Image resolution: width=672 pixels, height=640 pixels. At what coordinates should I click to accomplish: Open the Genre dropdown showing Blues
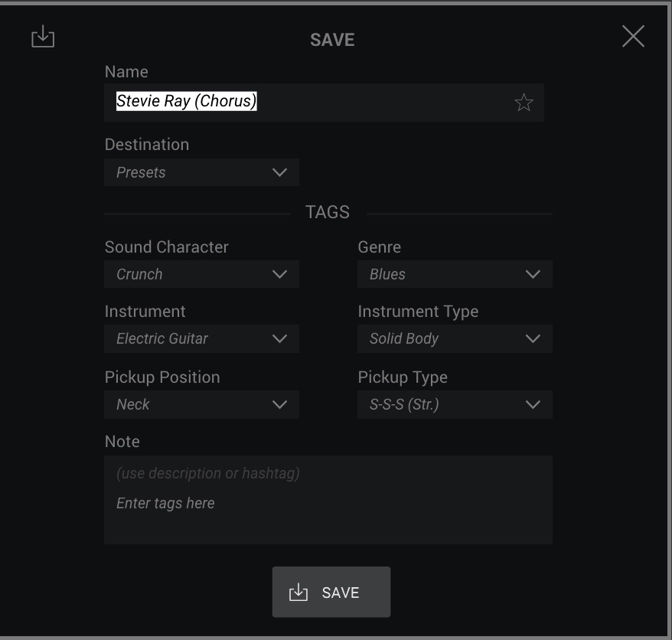455,274
